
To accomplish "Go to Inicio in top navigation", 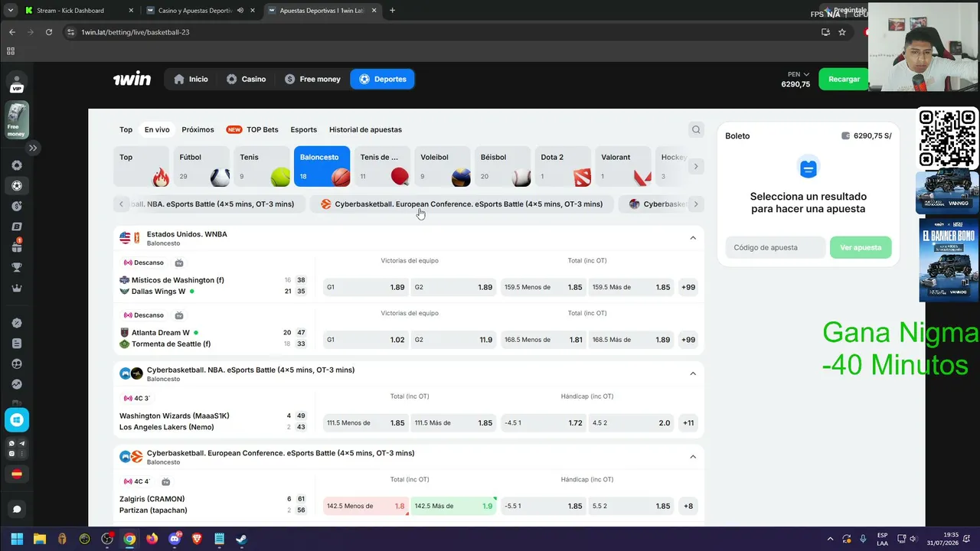I will [x=191, y=79].
